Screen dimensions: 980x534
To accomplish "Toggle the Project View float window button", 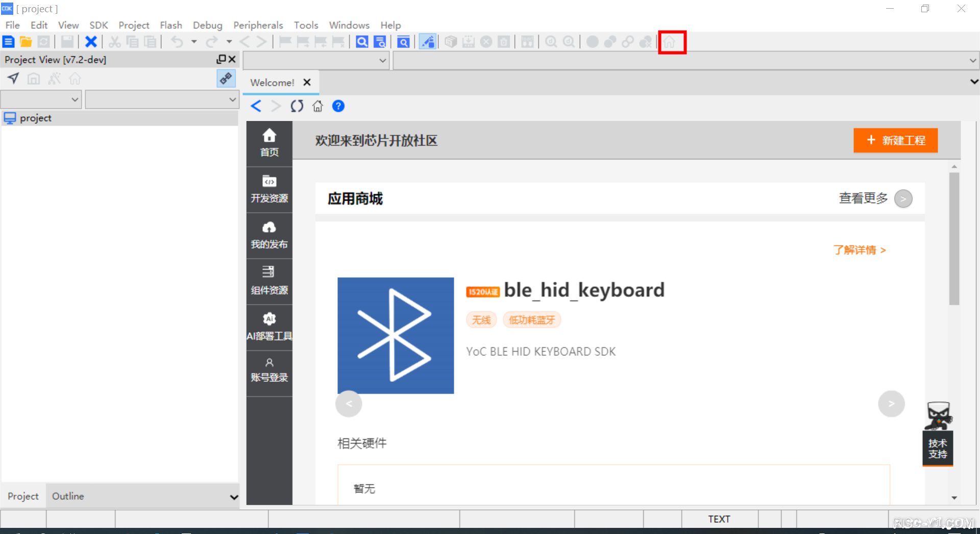I will pyautogui.click(x=221, y=59).
